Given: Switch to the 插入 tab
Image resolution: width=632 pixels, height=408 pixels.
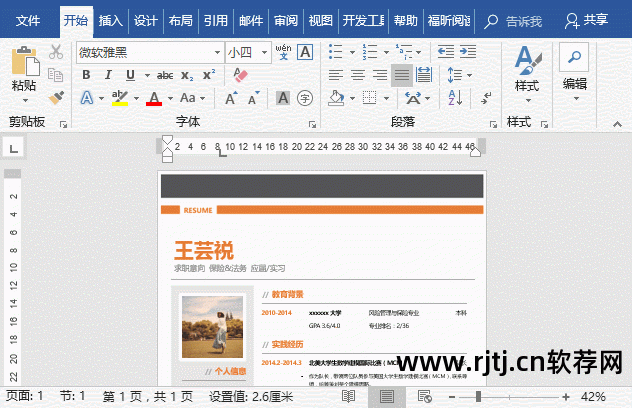Looking at the screenshot, I should [x=110, y=20].
